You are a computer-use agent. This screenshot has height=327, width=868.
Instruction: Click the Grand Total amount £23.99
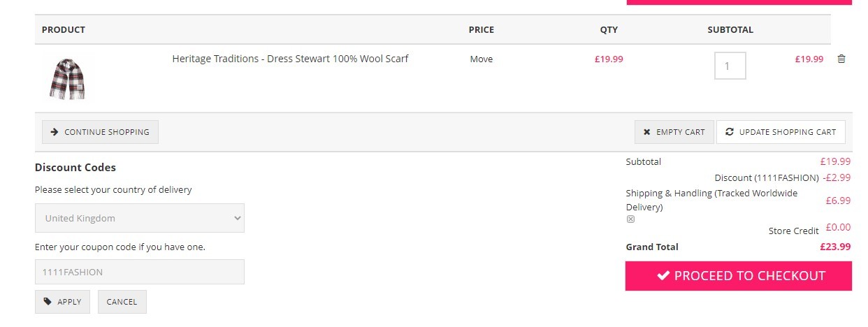[835, 247]
